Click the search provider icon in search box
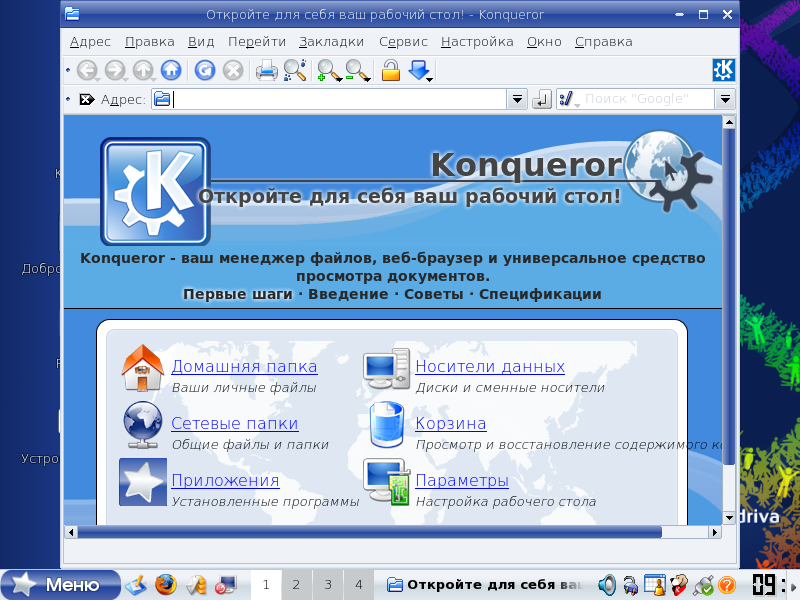Image resolution: width=800 pixels, height=601 pixels. [567, 98]
